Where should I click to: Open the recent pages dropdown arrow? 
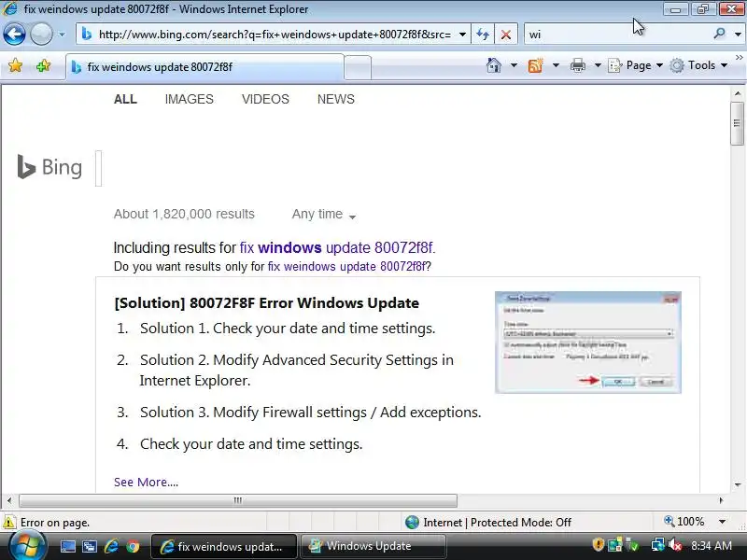tap(62, 35)
